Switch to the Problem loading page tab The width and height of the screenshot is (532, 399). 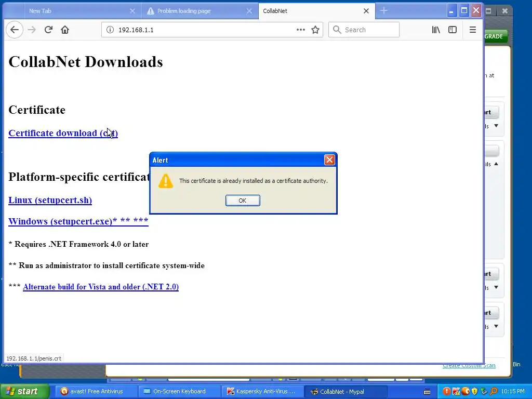pyautogui.click(x=199, y=11)
